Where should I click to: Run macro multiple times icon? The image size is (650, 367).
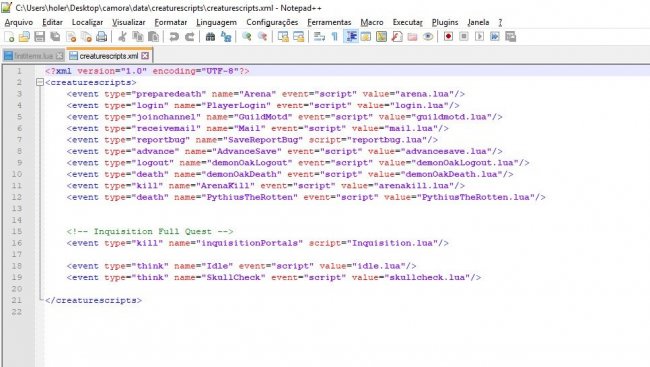[x=495, y=37]
